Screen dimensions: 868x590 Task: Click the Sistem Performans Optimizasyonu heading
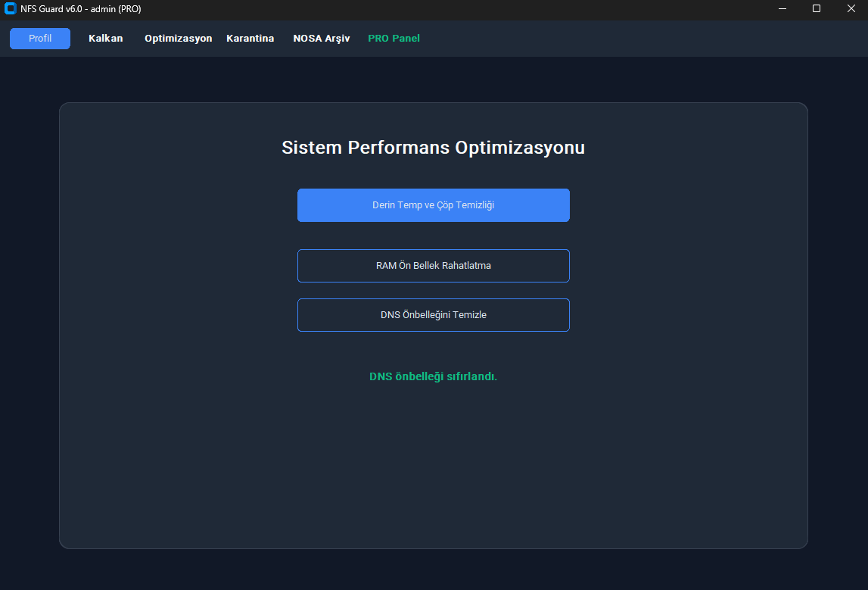434,148
